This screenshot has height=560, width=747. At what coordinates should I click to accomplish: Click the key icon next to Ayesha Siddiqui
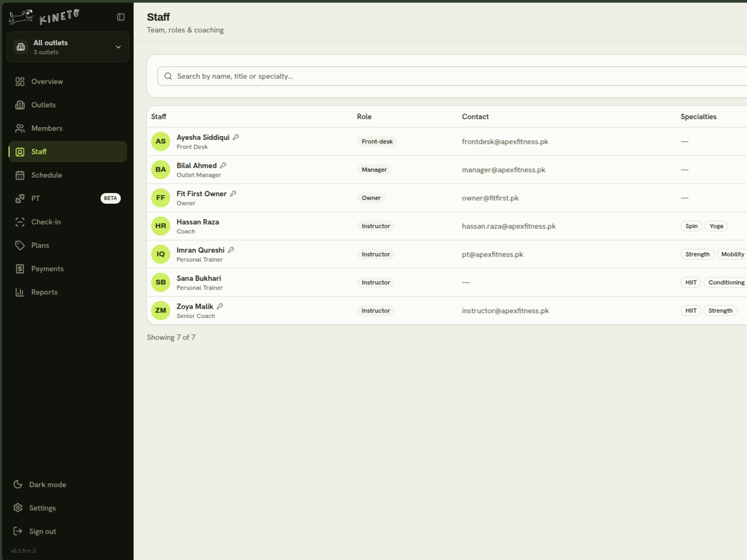tap(236, 137)
